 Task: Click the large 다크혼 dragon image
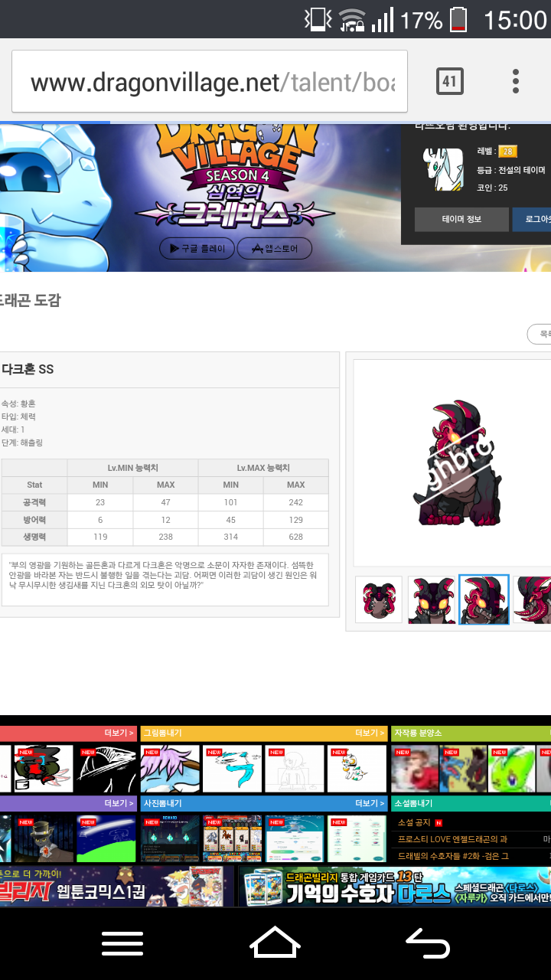(459, 462)
